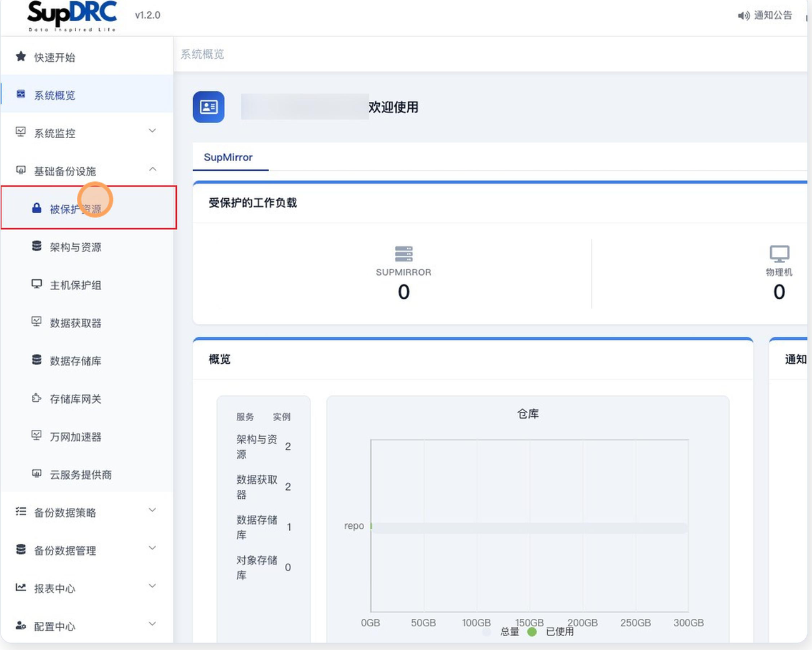Viewport: 812px width, 650px height.
Task: Click the 数据获取器 service row in overview
Action: tap(264, 487)
